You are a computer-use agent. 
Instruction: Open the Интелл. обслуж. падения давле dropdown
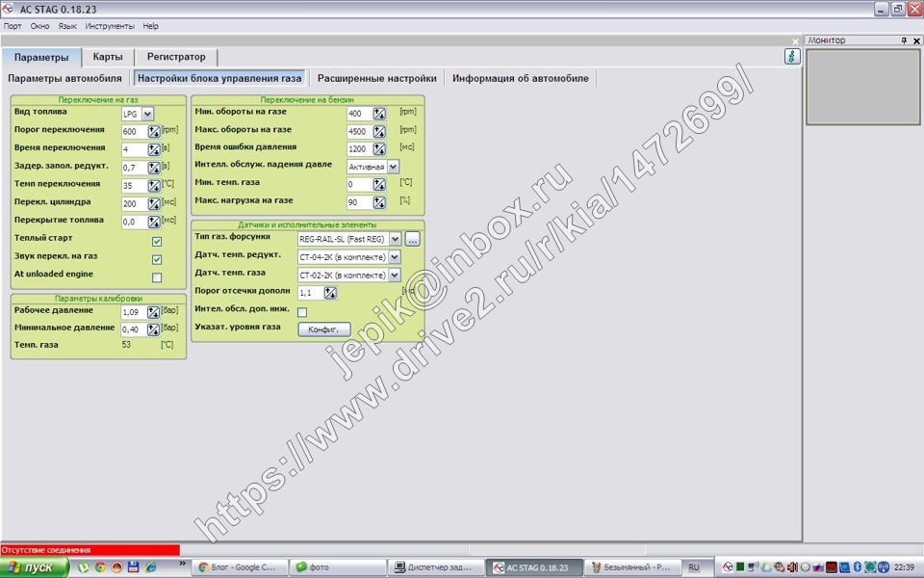point(393,167)
